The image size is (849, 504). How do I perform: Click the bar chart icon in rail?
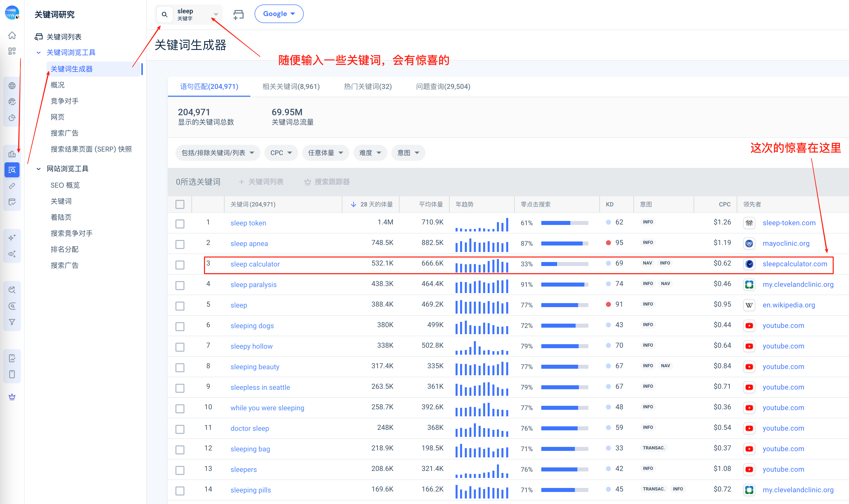point(12,154)
